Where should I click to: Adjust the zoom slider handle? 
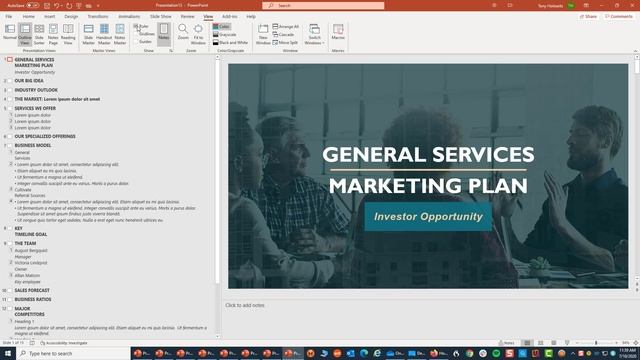point(596,343)
